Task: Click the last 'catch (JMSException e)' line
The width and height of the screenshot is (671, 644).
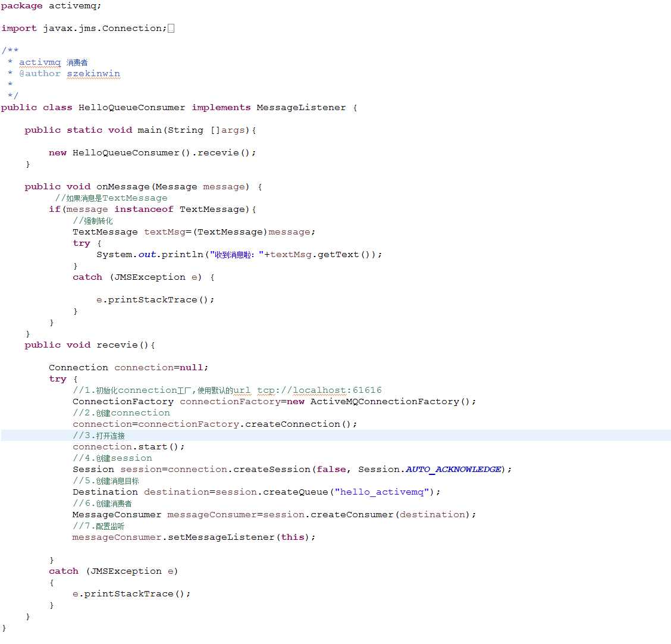Action: pos(114,571)
